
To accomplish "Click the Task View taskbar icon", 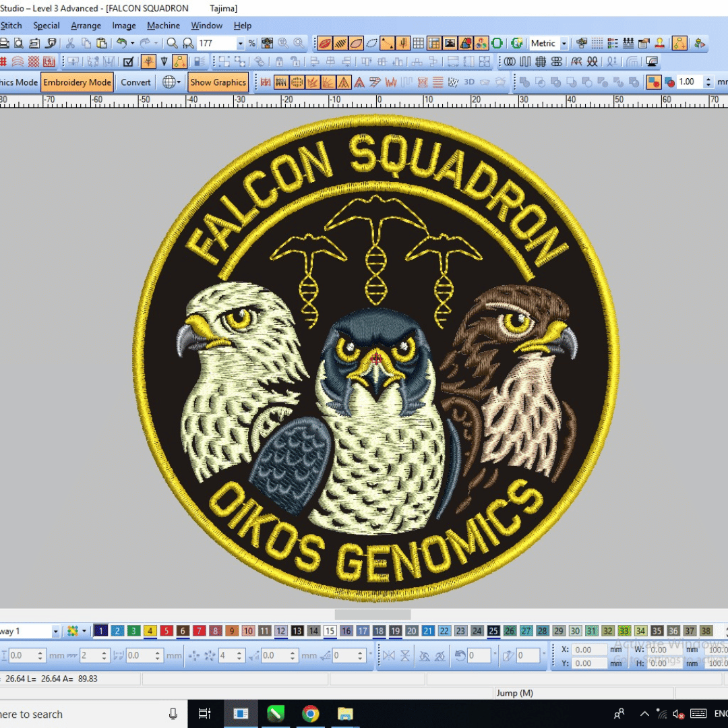I will (205, 714).
